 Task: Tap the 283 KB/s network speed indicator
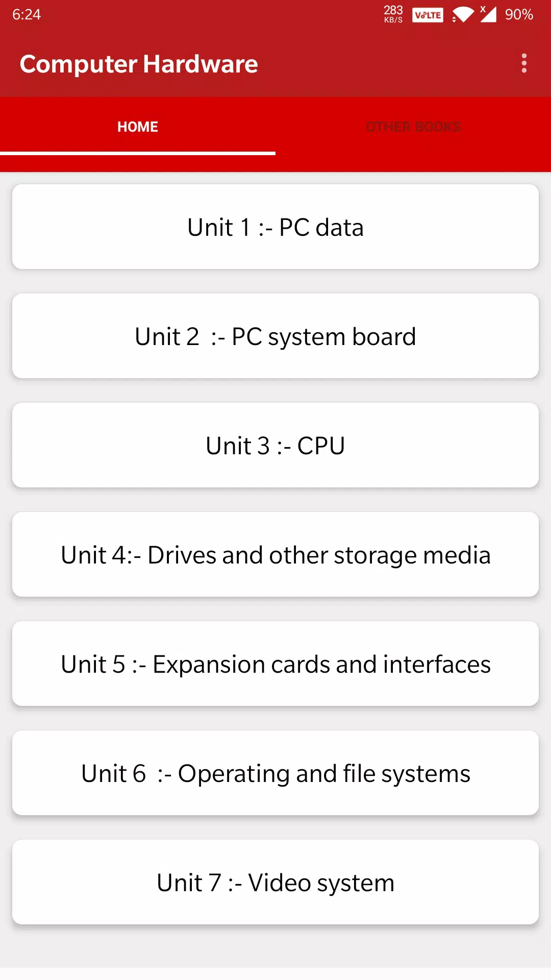click(x=393, y=14)
